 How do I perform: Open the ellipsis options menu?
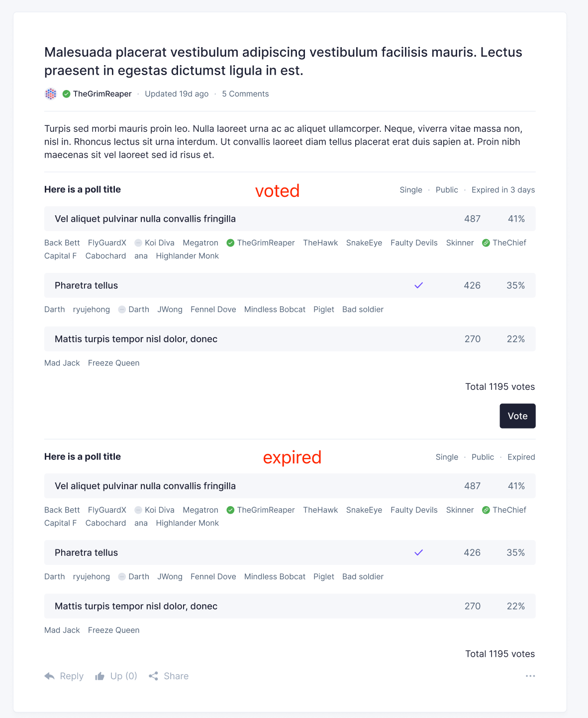point(530,676)
